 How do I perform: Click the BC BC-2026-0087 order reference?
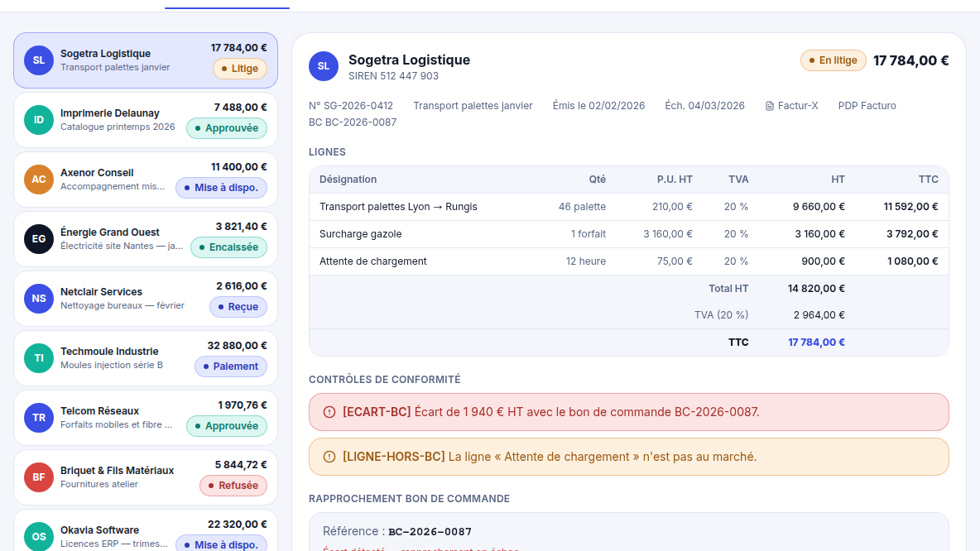(353, 122)
